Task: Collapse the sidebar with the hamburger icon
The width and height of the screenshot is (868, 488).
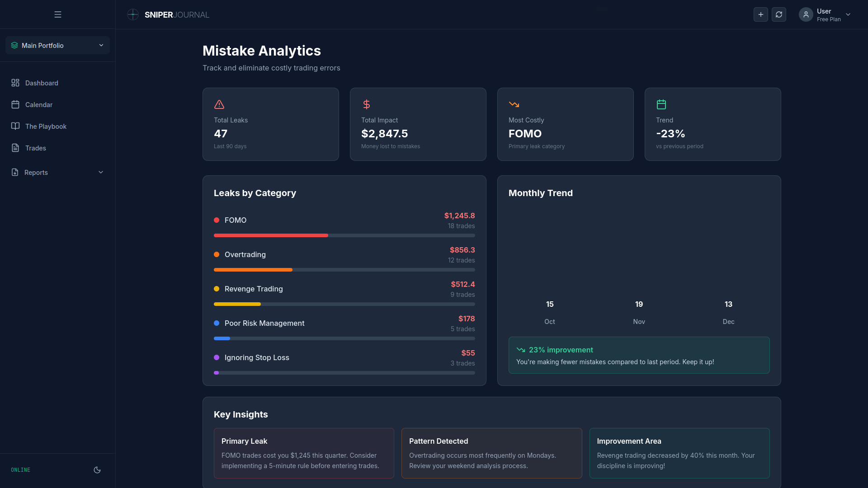Action: click(58, 14)
